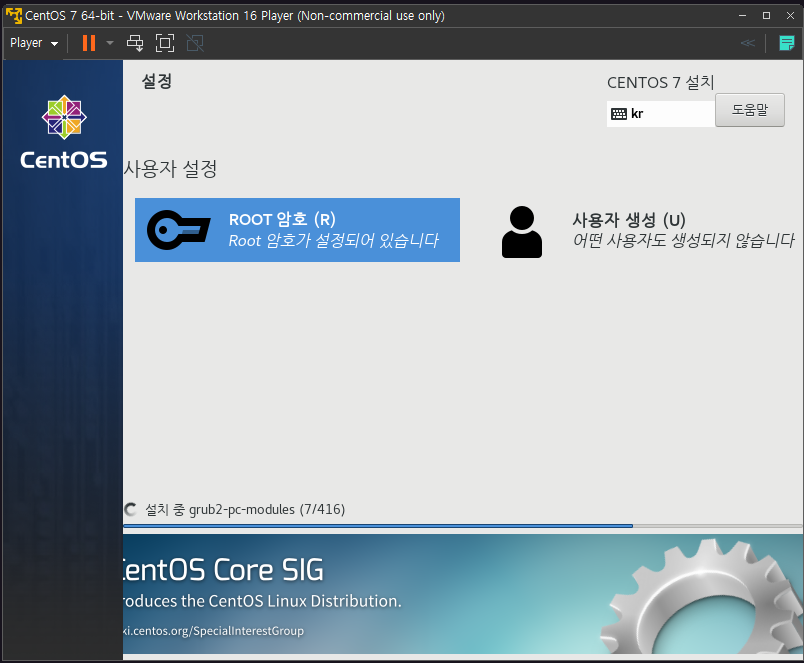This screenshot has height=663, width=804.
Task: Open the Player menu
Action: (x=34, y=43)
